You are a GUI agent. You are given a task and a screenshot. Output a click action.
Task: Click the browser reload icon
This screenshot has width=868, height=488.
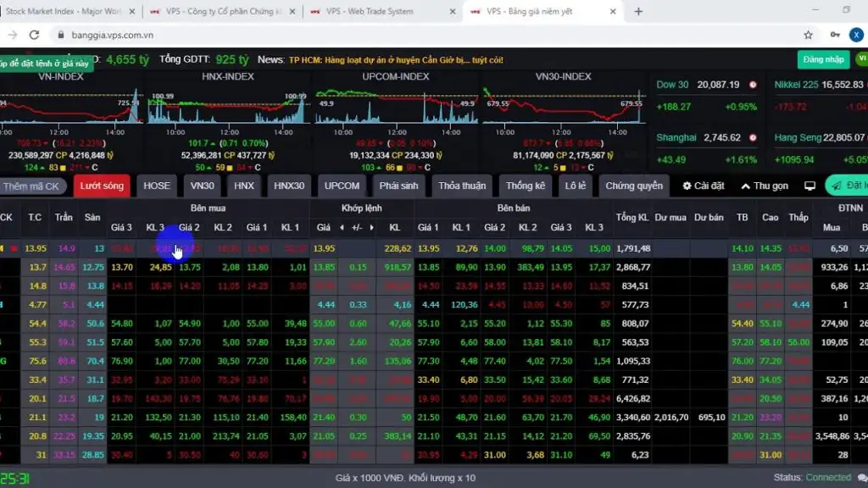point(34,35)
